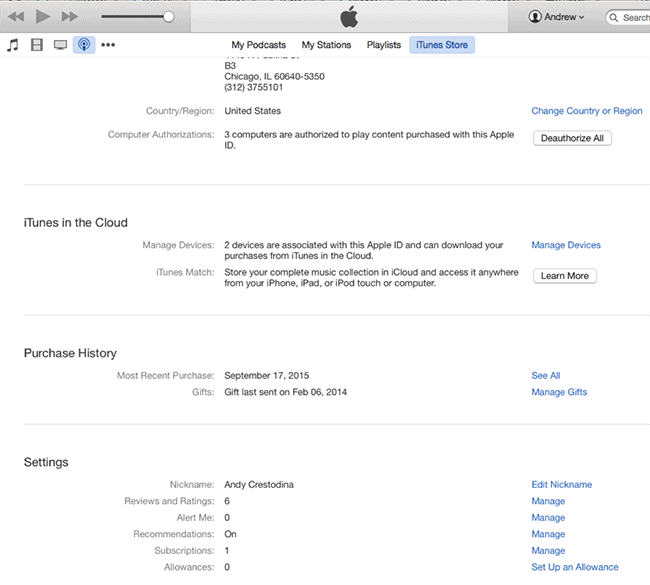Click the 3 computers are authorized text
The width and height of the screenshot is (650, 585).
[x=369, y=140]
